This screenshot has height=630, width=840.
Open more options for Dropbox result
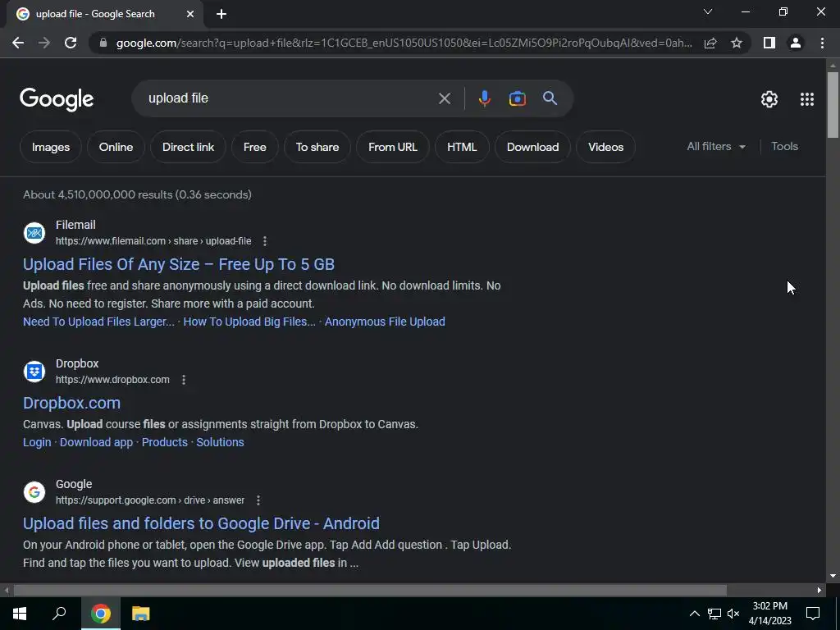point(184,380)
